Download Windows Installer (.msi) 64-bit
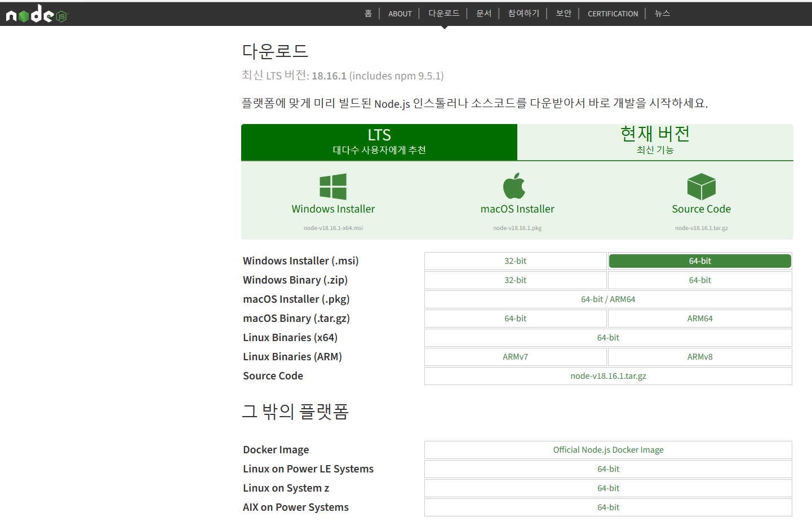The width and height of the screenshot is (812, 526). 700,261
